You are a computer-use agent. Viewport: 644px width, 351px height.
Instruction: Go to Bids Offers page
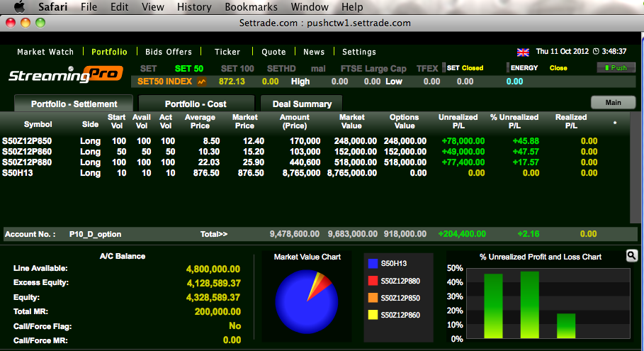click(x=169, y=52)
